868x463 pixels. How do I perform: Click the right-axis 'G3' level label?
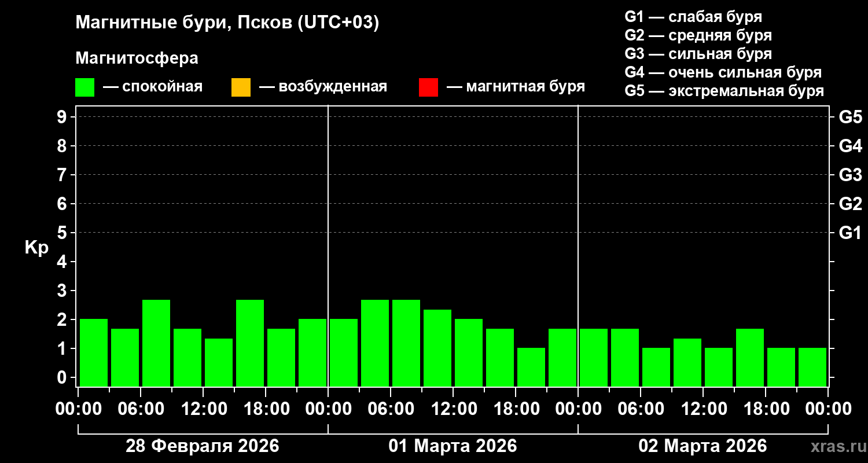coord(850,175)
